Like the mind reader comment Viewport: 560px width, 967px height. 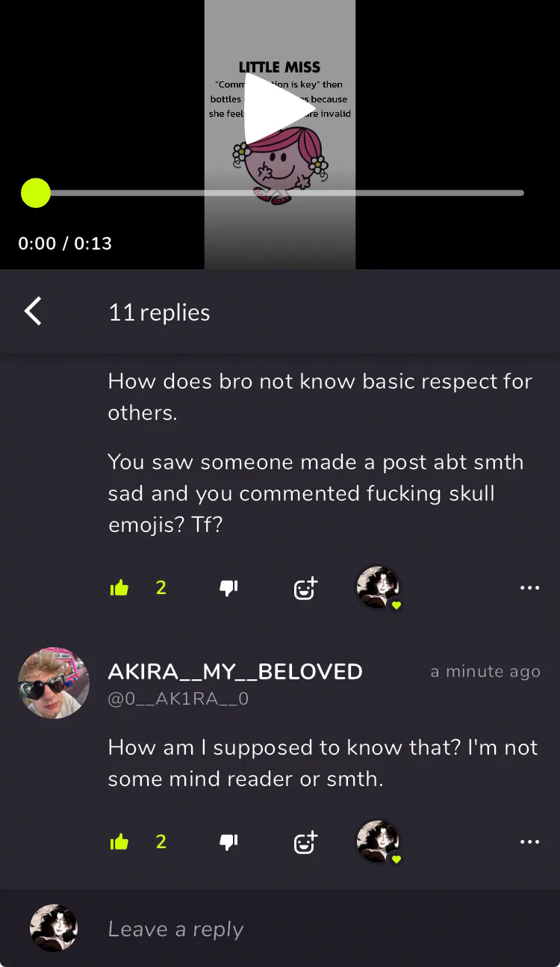tap(119, 842)
